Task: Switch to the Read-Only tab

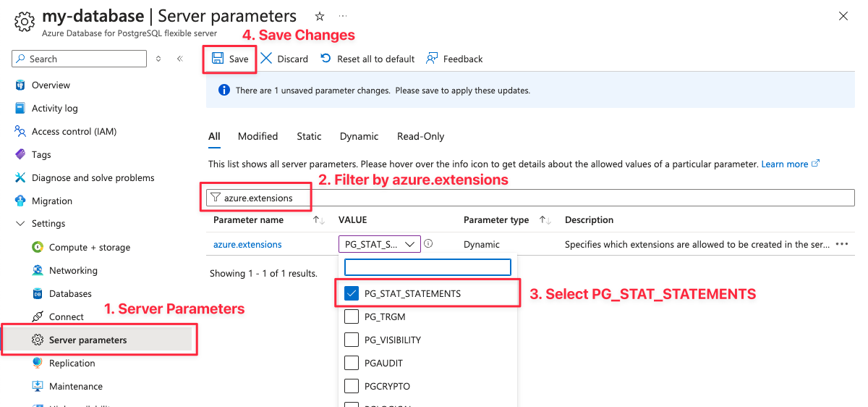Action: (420, 136)
